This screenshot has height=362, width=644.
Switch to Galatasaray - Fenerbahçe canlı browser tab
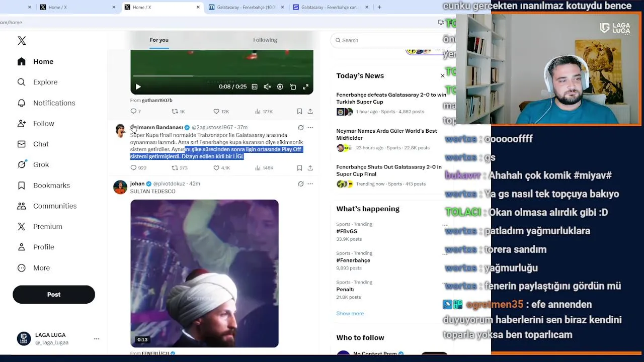pyautogui.click(x=330, y=7)
